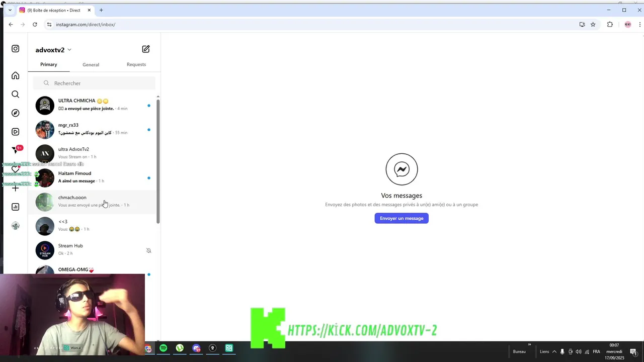
Task: Open Chrome profile avatar
Action: [627, 24]
